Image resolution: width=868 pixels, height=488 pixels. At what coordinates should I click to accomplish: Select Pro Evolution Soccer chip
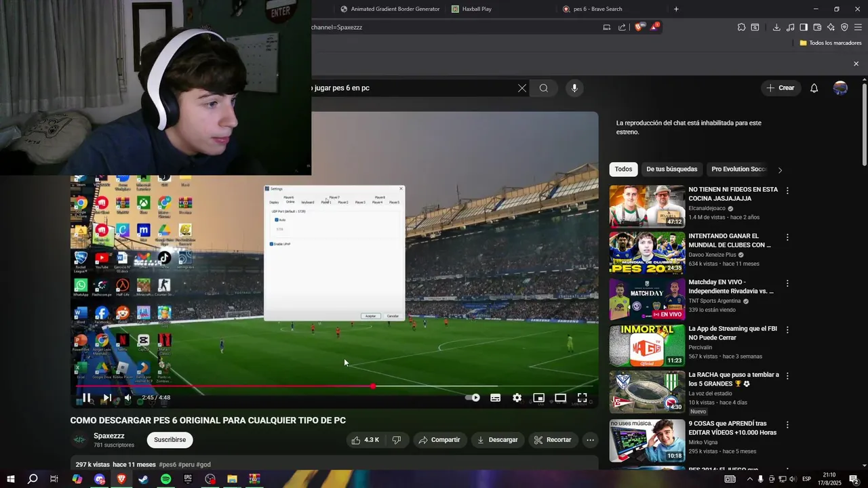738,169
